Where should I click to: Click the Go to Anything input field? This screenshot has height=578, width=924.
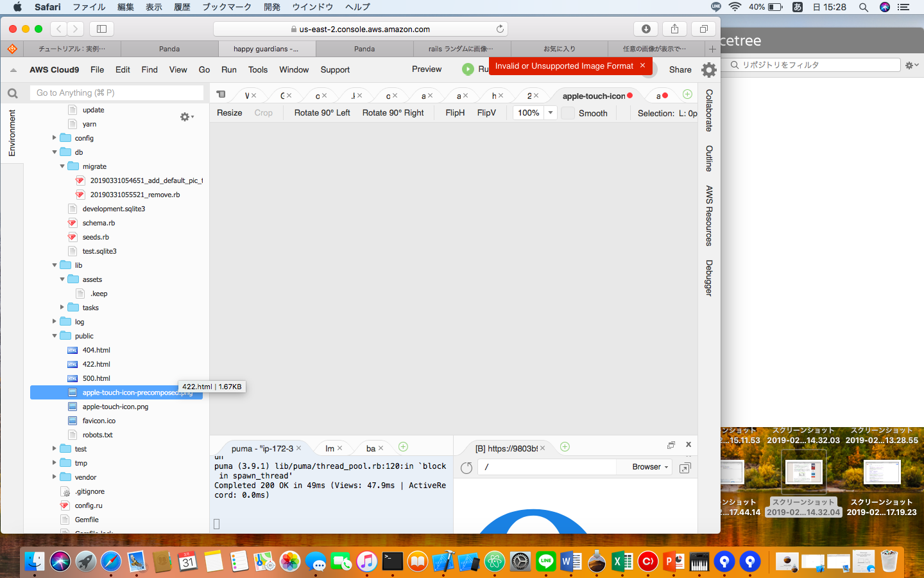[x=116, y=93]
